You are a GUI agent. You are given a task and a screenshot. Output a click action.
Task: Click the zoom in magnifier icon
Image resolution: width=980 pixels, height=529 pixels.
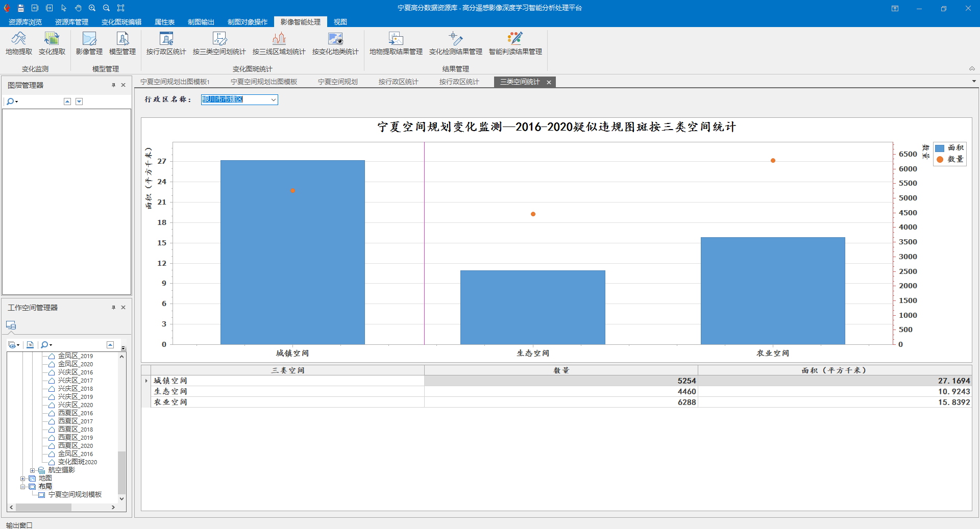(x=92, y=8)
